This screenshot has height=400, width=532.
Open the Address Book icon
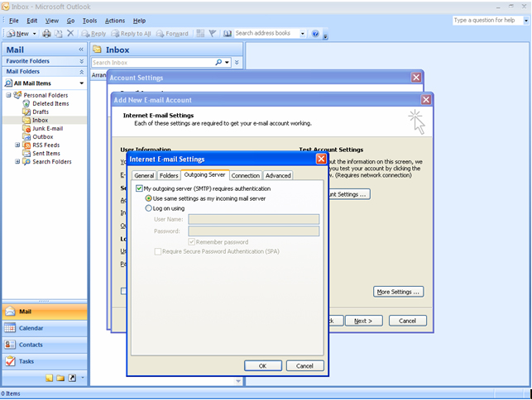coord(224,34)
